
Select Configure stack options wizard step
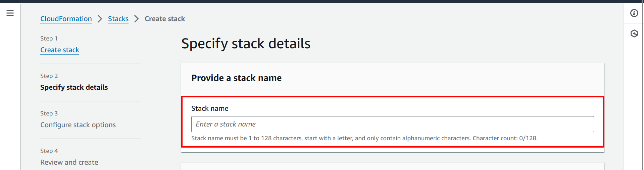click(x=78, y=125)
